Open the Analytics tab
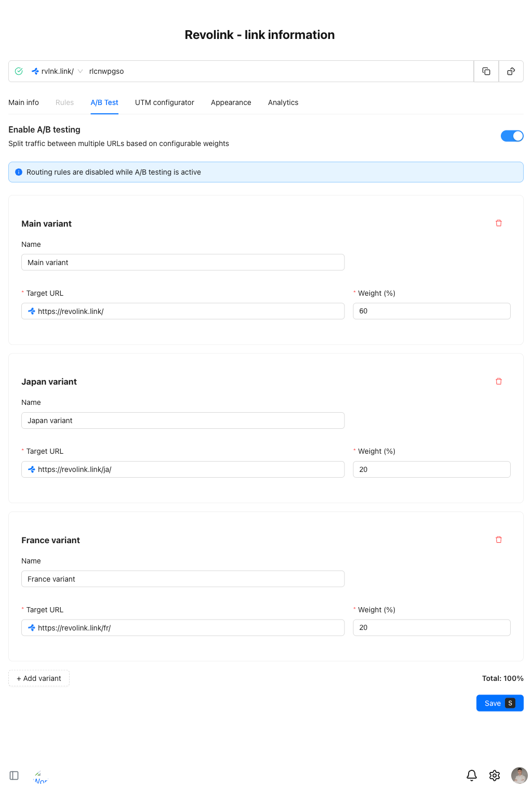This screenshot has width=532, height=788. pyautogui.click(x=283, y=102)
